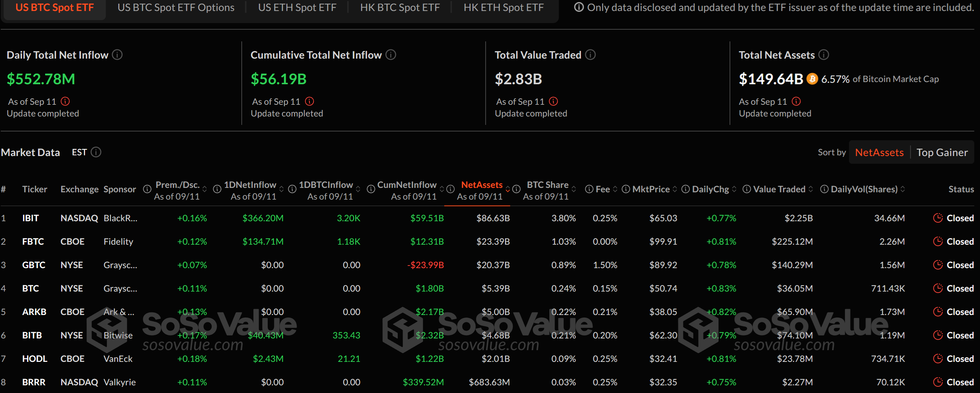Viewport: 980px width, 393px height.
Task: Click the Status column header
Action: (x=961, y=189)
